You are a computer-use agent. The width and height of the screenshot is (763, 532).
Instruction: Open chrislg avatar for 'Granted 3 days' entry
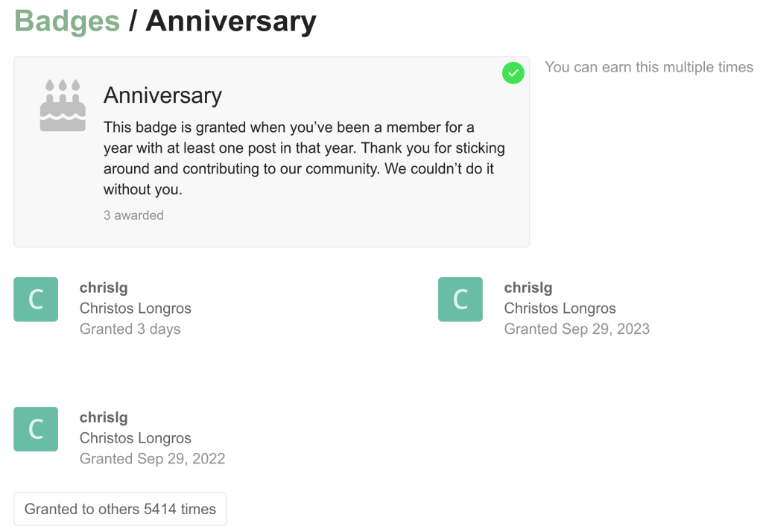click(x=36, y=300)
